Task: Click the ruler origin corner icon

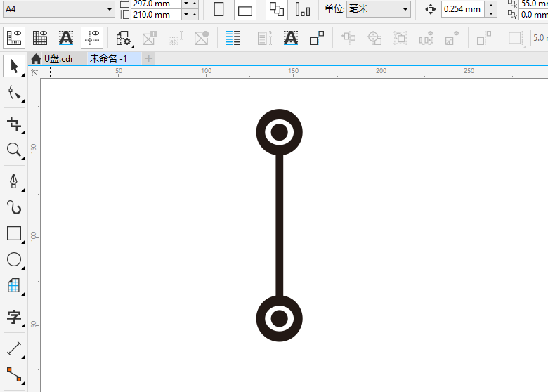Action: (34, 72)
